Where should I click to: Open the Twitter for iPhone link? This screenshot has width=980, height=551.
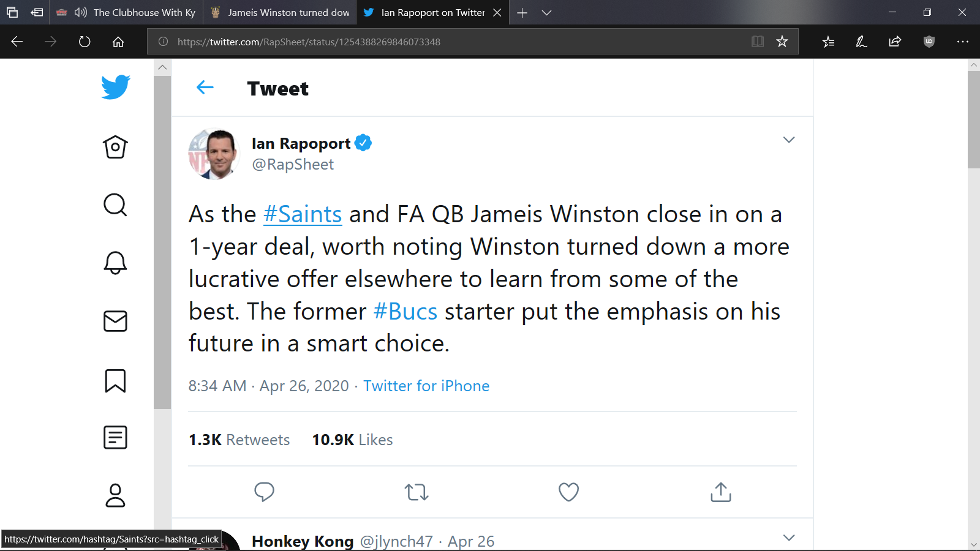[x=426, y=386]
